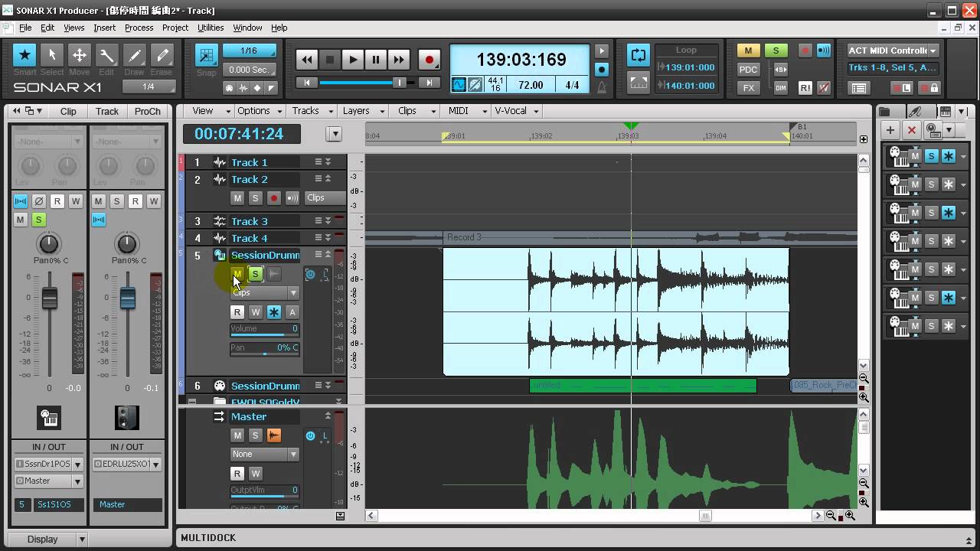Image resolution: width=980 pixels, height=551 pixels.
Task: Solo the Master bus
Action: click(x=256, y=435)
